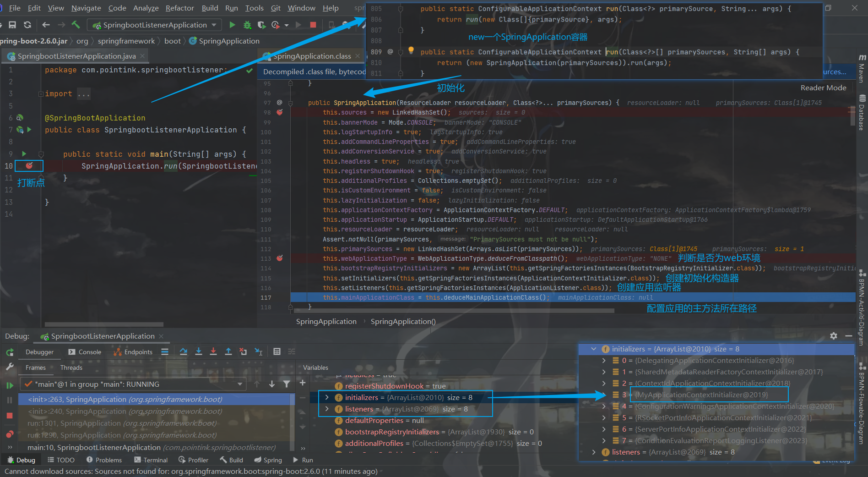The height and width of the screenshot is (477, 868).
Task: Resume the program in the Debug panel
Action: [10, 385]
